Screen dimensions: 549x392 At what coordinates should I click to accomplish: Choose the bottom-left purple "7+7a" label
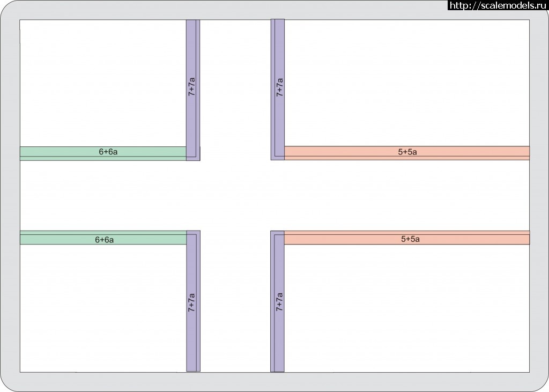coord(191,302)
